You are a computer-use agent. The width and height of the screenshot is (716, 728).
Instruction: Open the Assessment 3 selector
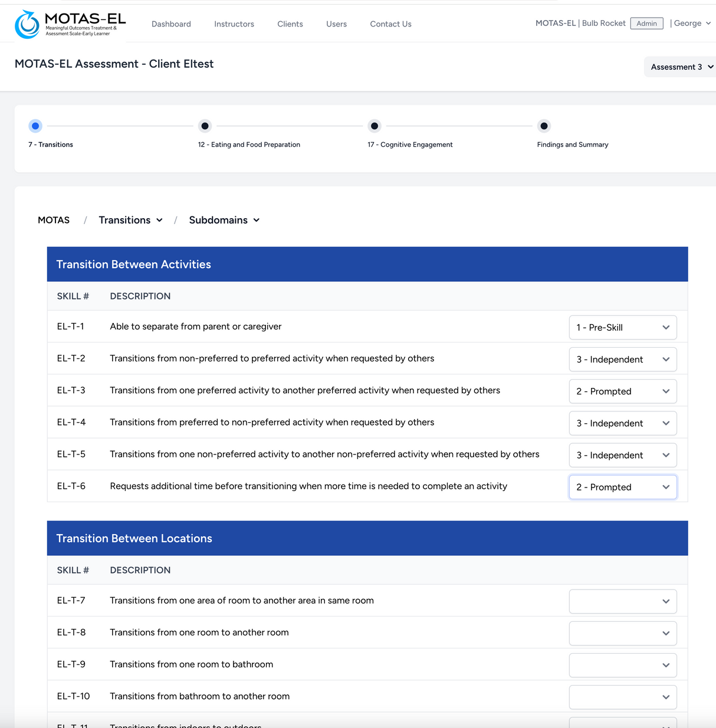coord(678,67)
